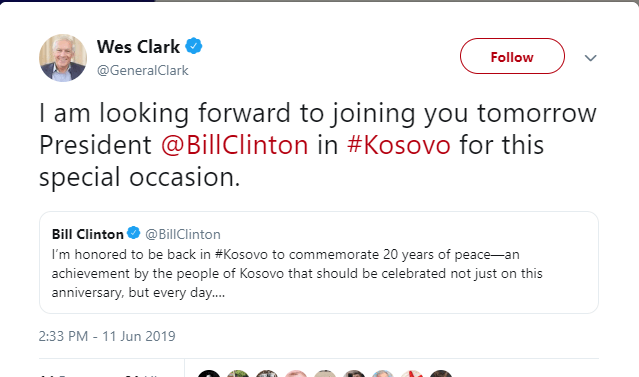Screen dimensions: 639x377
Task: Open first black liker avatar at bottom
Action: coord(209,374)
